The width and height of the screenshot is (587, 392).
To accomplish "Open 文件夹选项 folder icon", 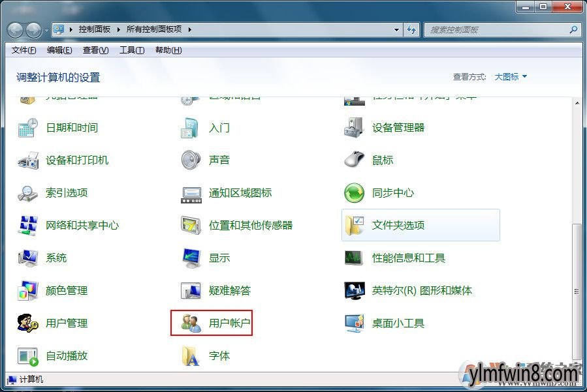I will [354, 225].
